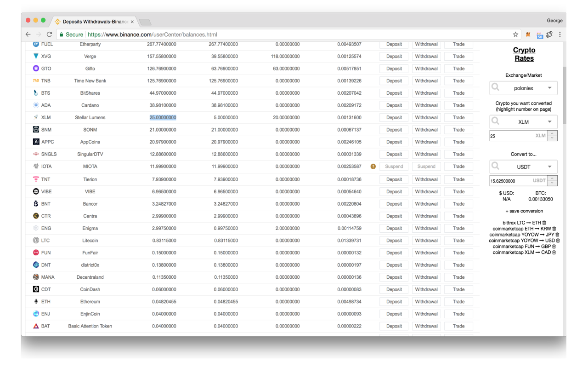Click the highlighted 25.00000000 XLM total
The height and width of the screenshot is (368, 588).
coord(163,117)
